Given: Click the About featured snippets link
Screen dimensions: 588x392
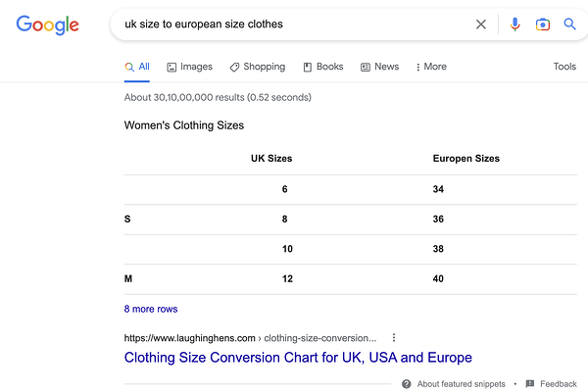Looking at the screenshot, I should click(461, 384).
